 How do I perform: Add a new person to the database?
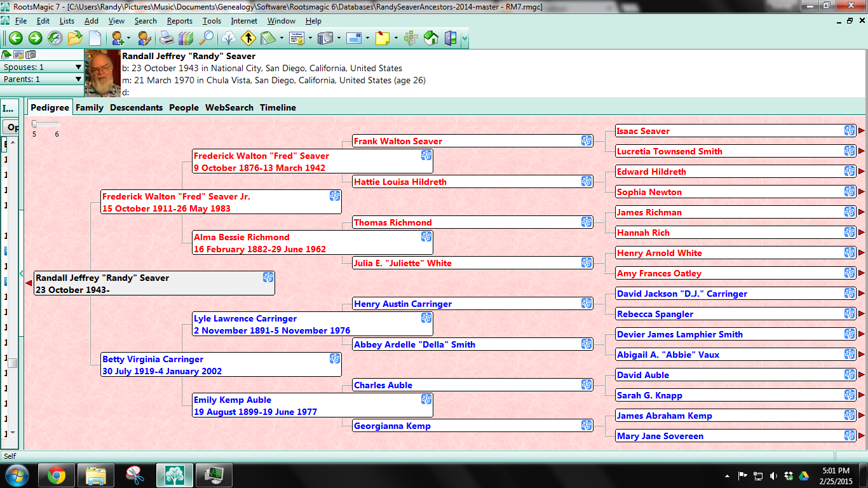pyautogui.click(x=117, y=38)
